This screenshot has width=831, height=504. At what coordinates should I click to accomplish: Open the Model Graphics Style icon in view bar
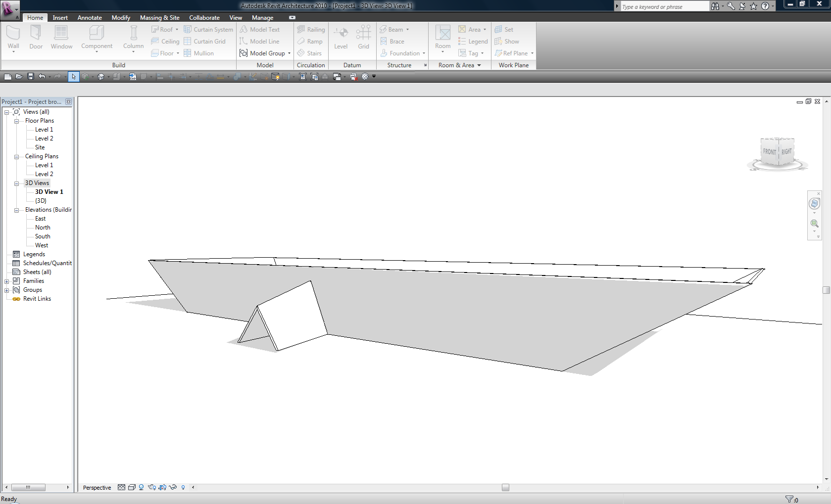[132, 488]
